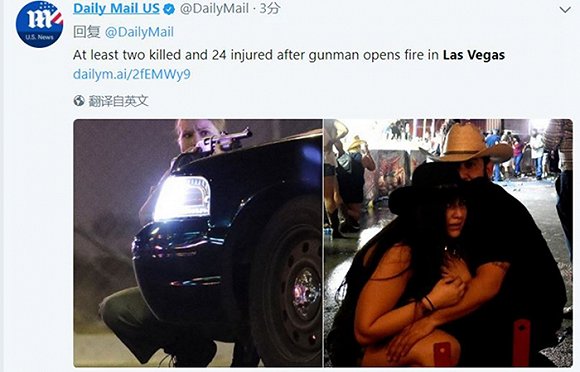Click the U.S. News text in the avatar
The width and height of the screenshot is (580, 372).
(x=39, y=37)
